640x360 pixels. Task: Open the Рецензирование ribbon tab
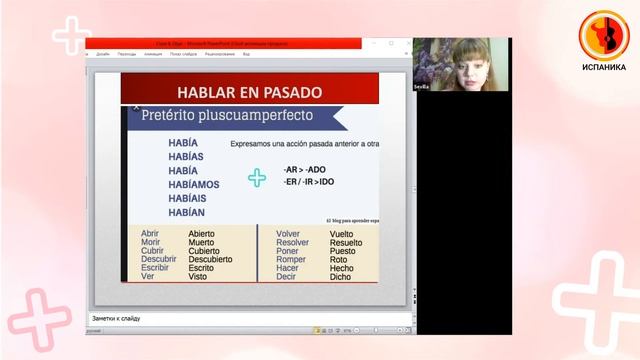pos(220,54)
